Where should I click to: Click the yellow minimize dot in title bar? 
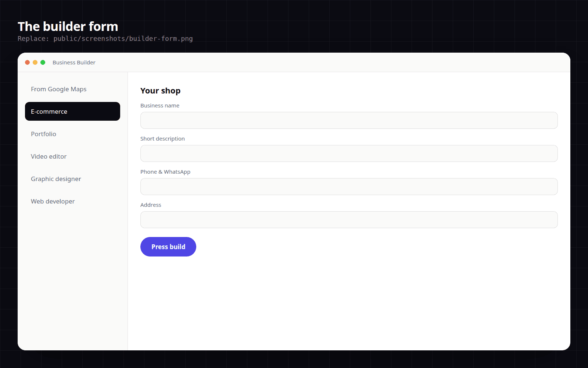[x=35, y=63]
